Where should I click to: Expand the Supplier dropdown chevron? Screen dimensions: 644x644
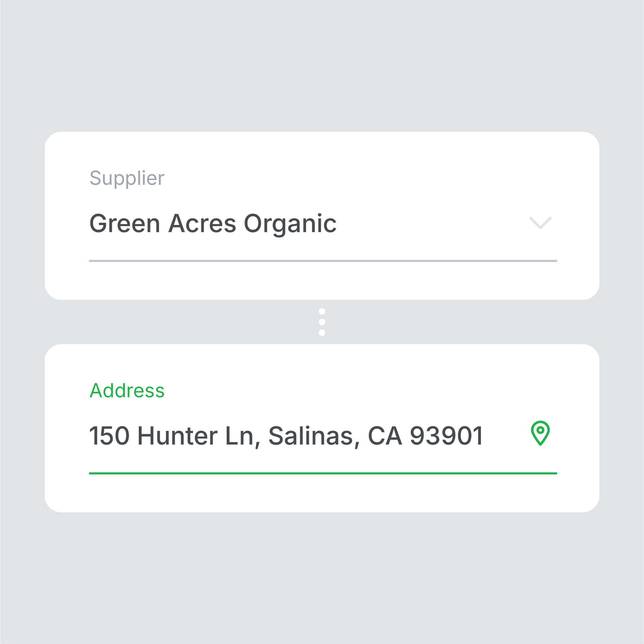click(x=540, y=223)
